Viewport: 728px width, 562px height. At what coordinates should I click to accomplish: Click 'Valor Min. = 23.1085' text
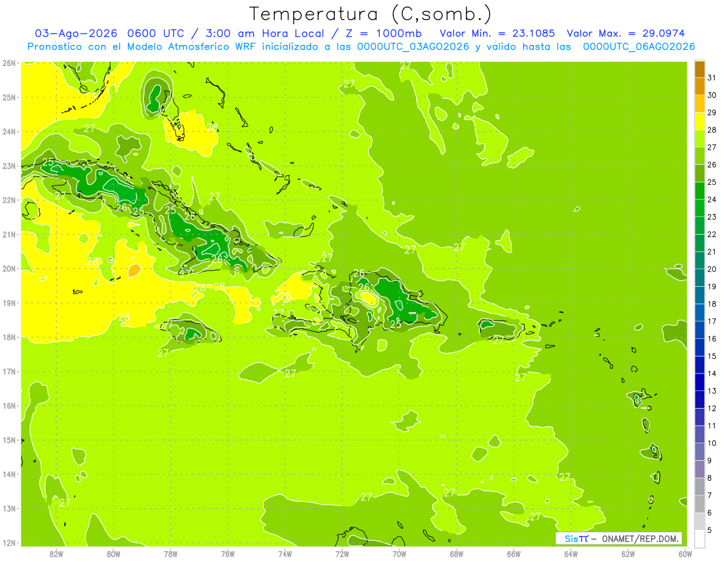pyautogui.click(x=499, y=33)
